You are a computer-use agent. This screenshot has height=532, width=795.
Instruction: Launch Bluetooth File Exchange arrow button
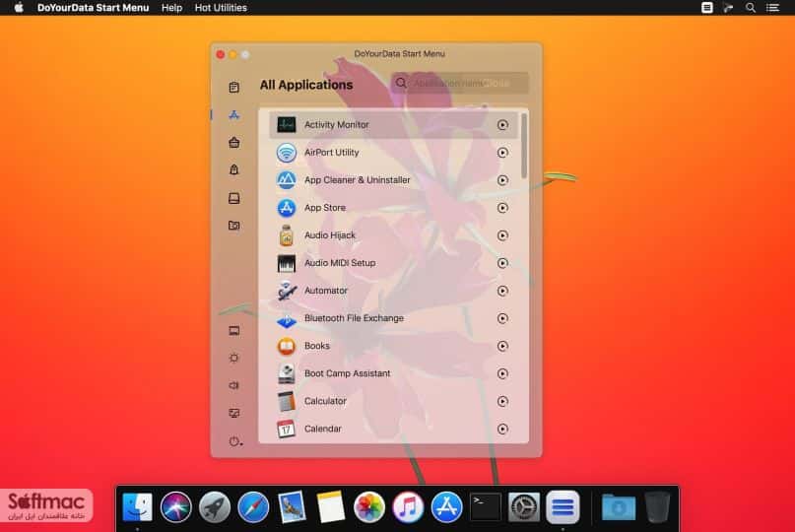(502, 318)
